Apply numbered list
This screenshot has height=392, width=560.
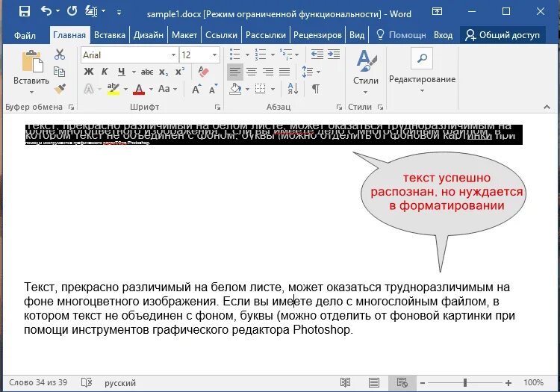coord(261,55)
